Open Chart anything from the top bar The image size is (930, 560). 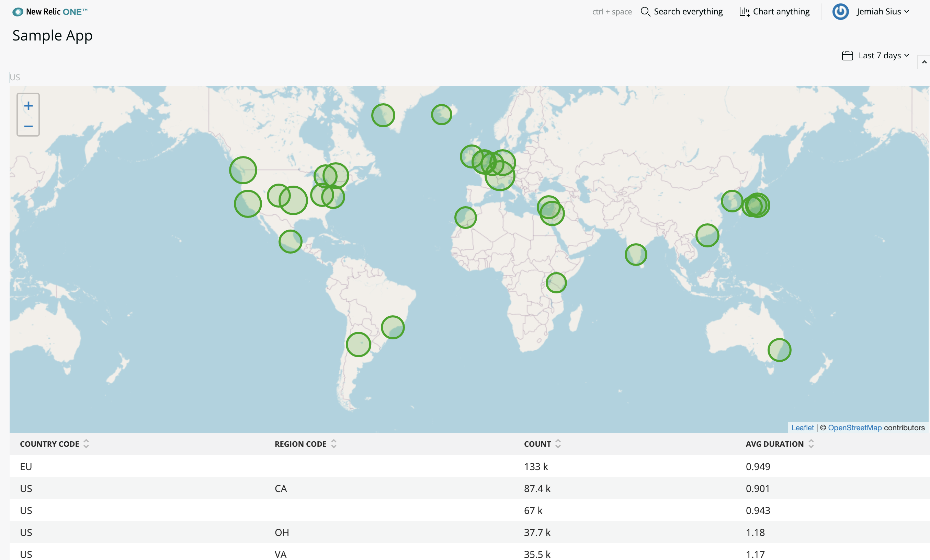pos(774,12)
